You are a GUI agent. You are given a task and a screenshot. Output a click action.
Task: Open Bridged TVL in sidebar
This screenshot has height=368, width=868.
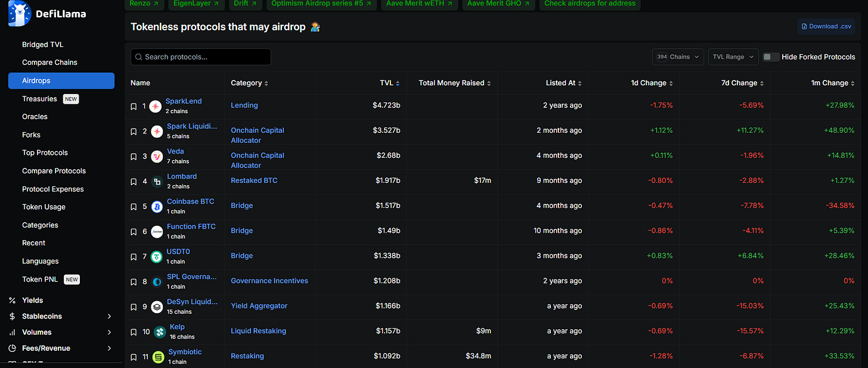coord(42,45)
